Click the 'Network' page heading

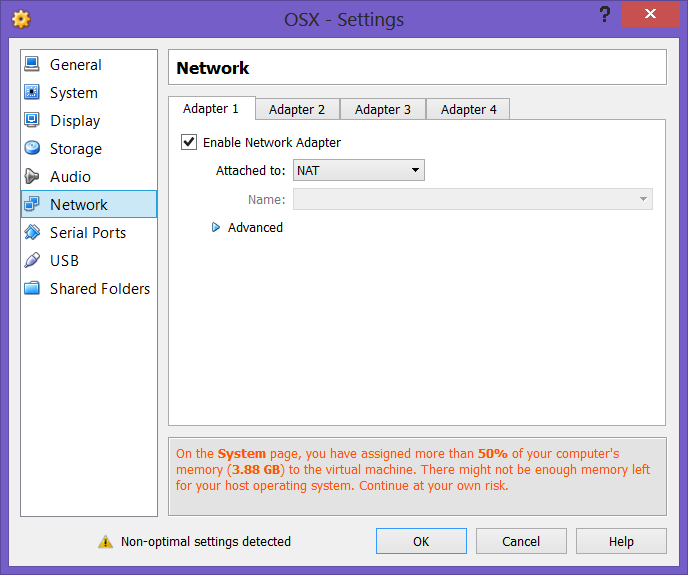click(x=212, y=68)
